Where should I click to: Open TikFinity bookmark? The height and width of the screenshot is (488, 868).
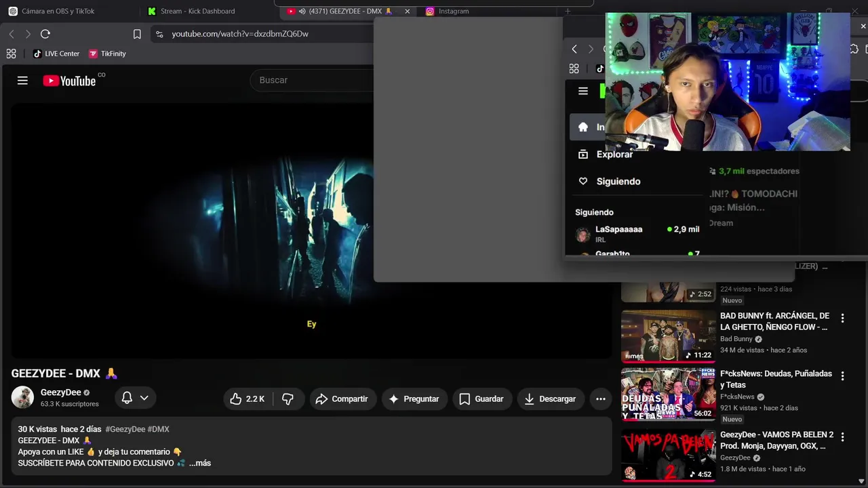[x=107, y=54]
